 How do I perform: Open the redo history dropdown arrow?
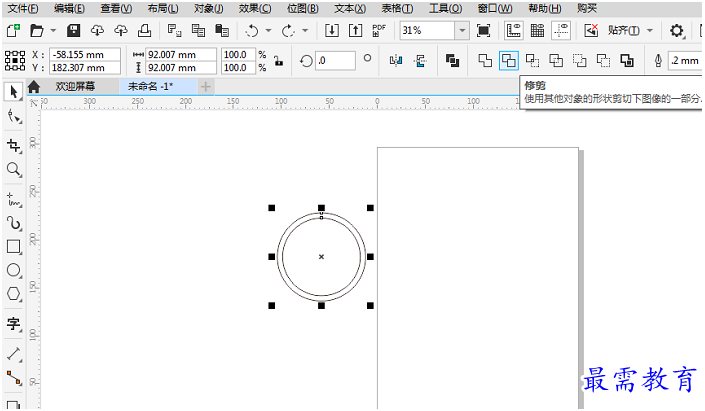(x=305, y=31)
